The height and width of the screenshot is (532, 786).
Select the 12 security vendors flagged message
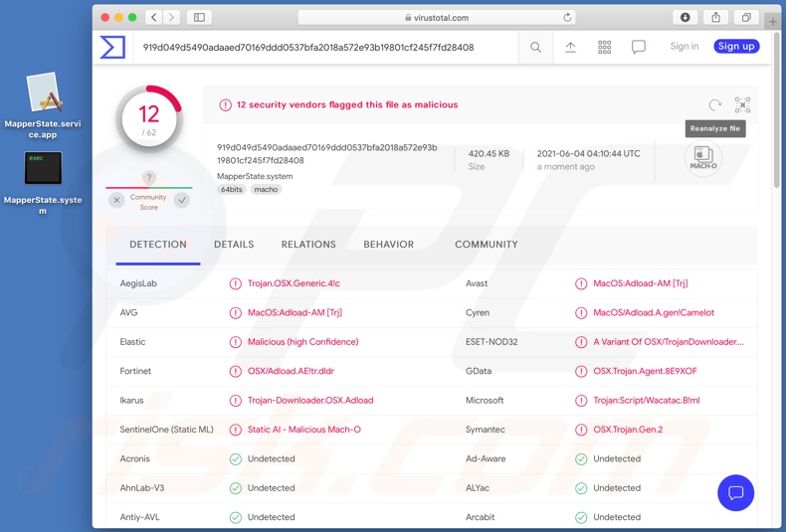pos(347,104)
